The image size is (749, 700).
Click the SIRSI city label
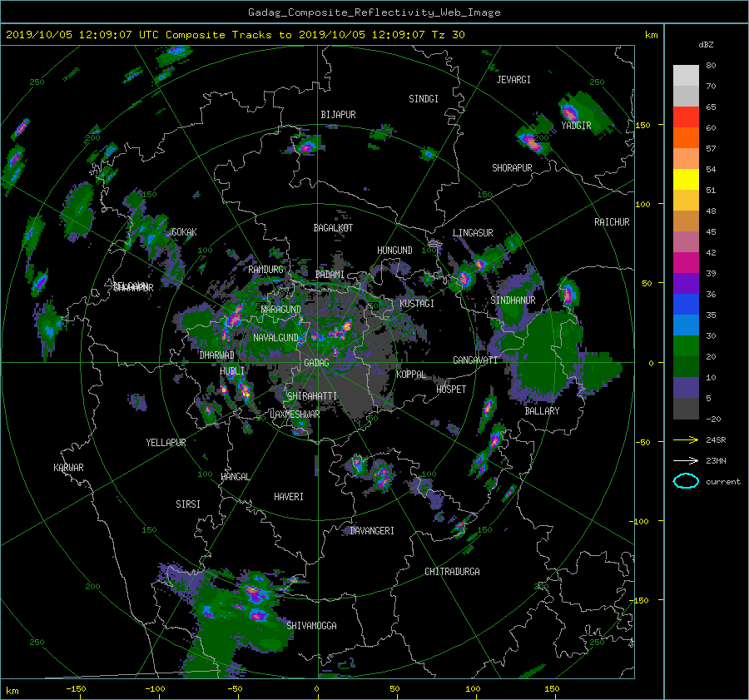click(188, 504)
